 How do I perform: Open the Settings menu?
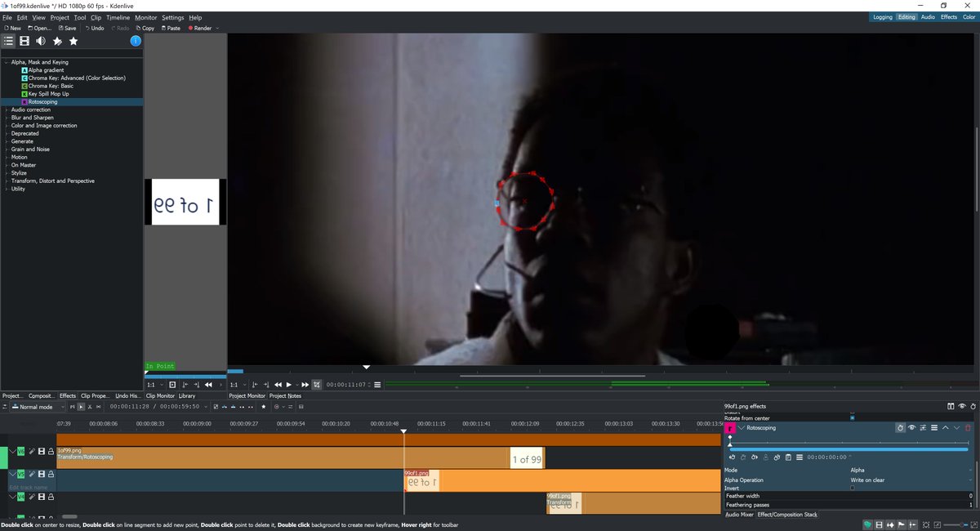tap(172, 17)
